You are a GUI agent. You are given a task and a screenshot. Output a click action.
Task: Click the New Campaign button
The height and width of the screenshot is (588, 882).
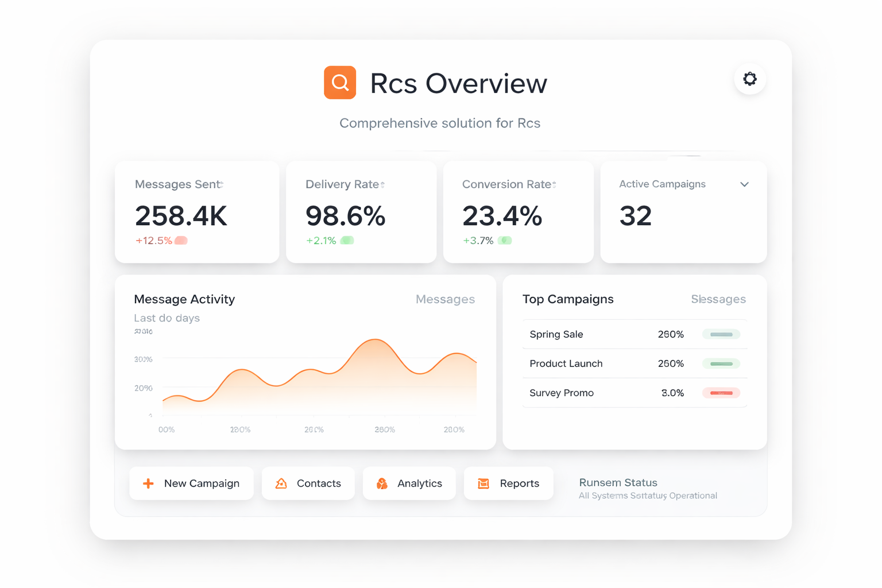(191, 483)
